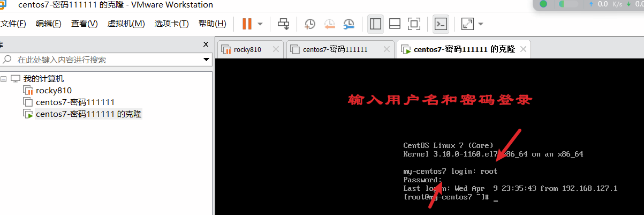Close the centos7-密码111111 的克隆 tab

(523, 49)
